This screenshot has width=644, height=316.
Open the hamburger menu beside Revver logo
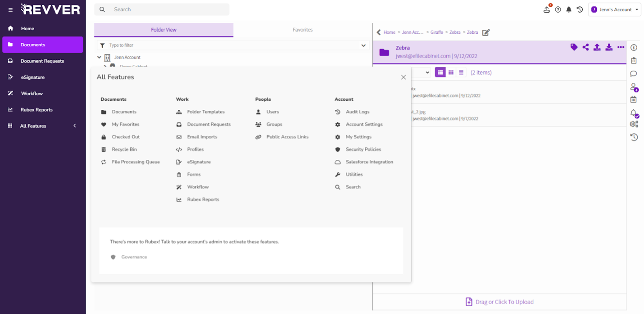click(10, 9)
